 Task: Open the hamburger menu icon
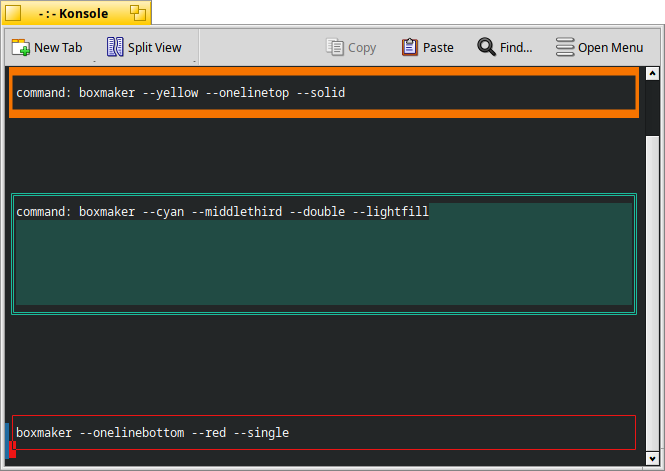pyautogui.click(x=565, y=47)
